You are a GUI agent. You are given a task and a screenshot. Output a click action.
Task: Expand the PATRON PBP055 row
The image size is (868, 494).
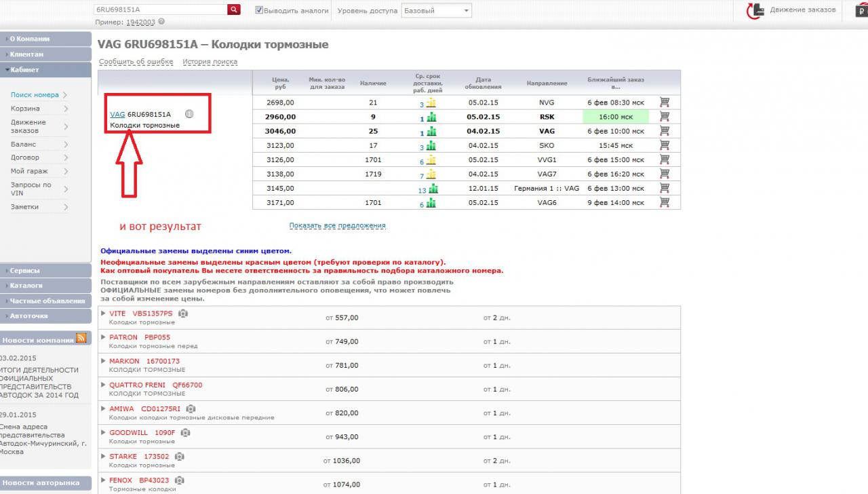[104, 337]
